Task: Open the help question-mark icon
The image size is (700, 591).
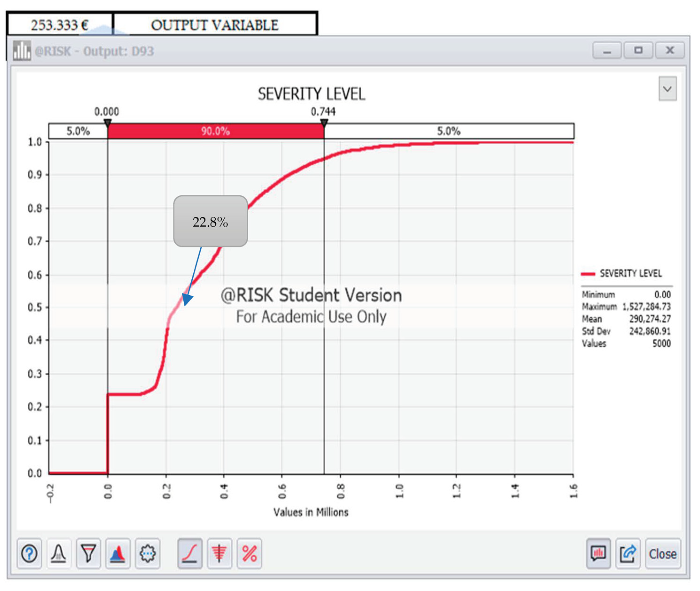Action: pyautogui.click(x=29, y=554)
